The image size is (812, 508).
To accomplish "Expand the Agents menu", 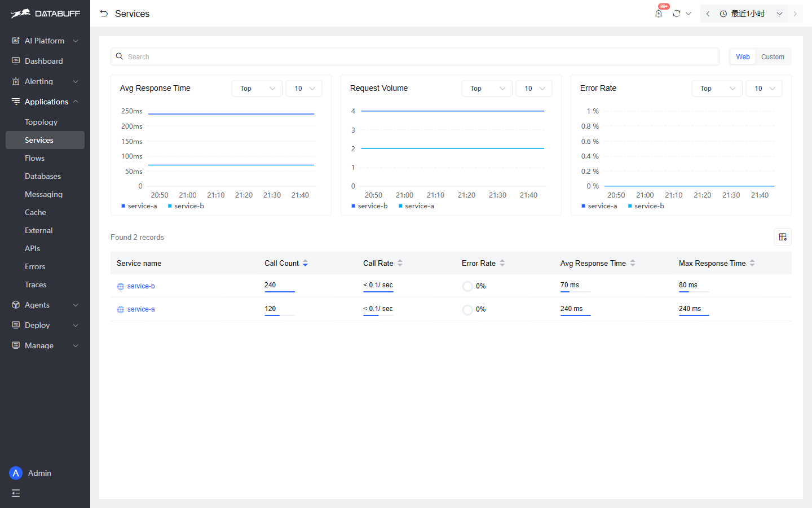I will [45, 305].
